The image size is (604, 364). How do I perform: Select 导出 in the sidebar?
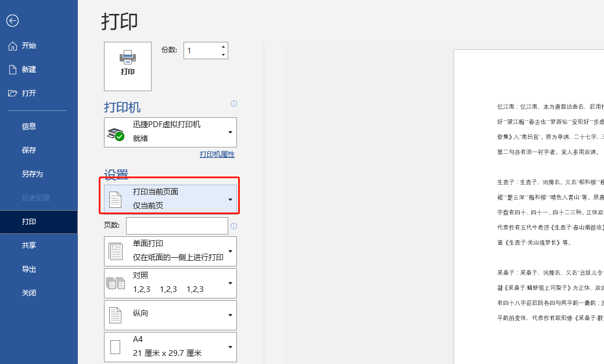(x=28, y=269)
